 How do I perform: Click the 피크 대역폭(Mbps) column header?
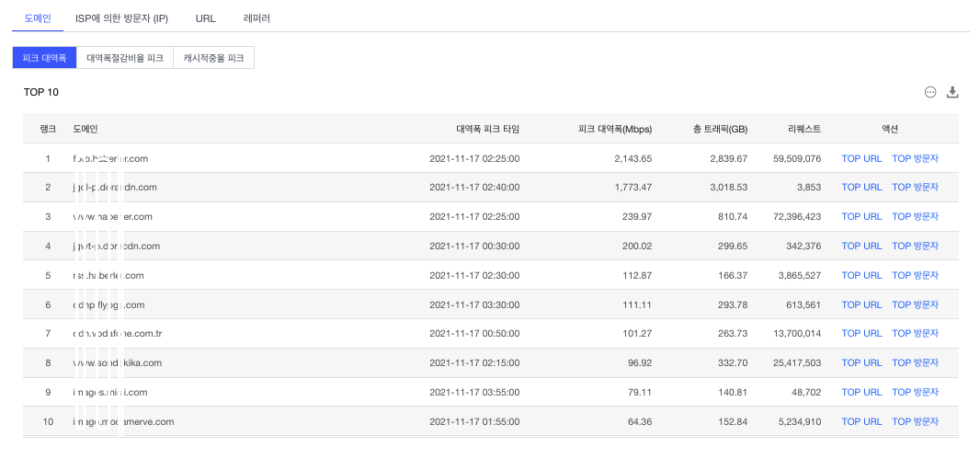[x=615, y=129]
